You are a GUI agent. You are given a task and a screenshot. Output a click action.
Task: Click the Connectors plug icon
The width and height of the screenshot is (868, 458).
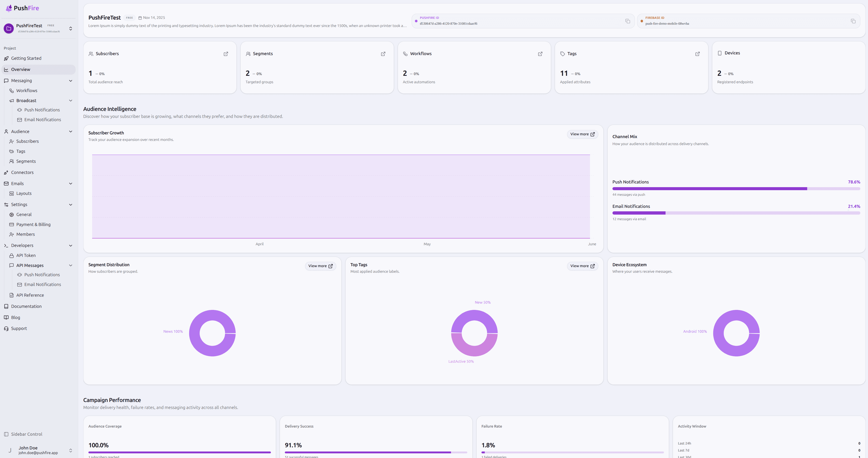pyautogui.click(x=6, y=173)
